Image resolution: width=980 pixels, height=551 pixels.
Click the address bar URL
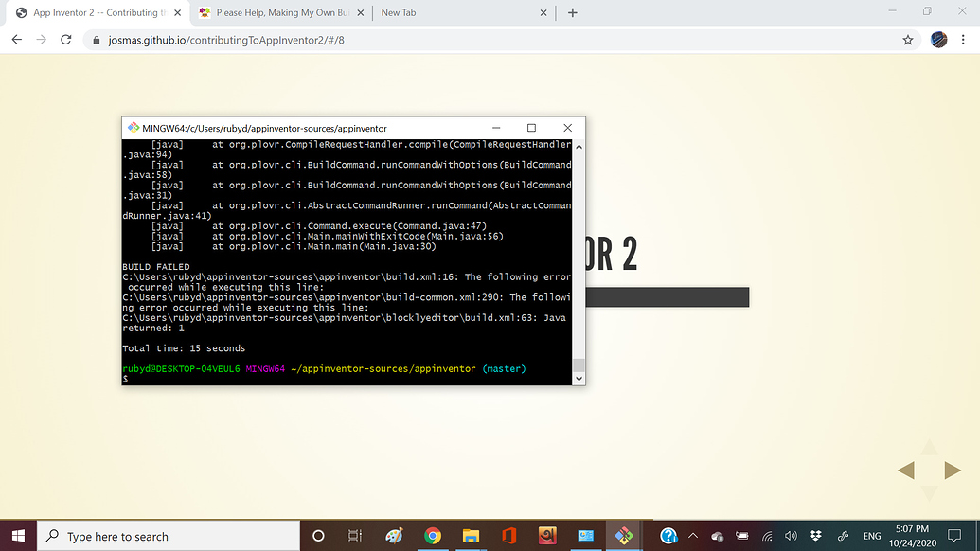pyautogui.click(x=226, y=40)
